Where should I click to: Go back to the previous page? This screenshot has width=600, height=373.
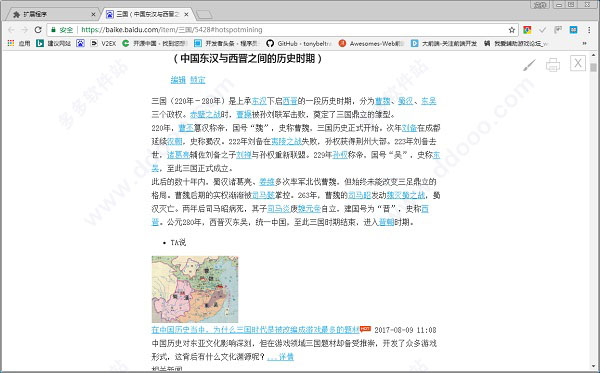click(11, 30)
